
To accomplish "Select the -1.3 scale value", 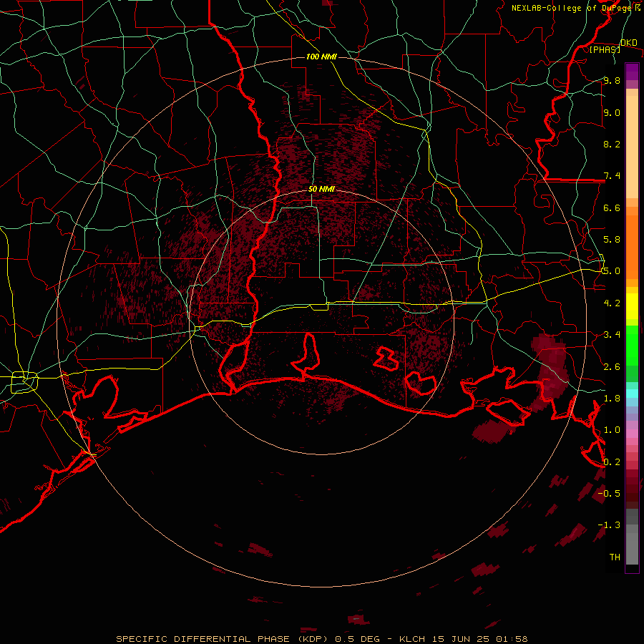I will [609, 525].
